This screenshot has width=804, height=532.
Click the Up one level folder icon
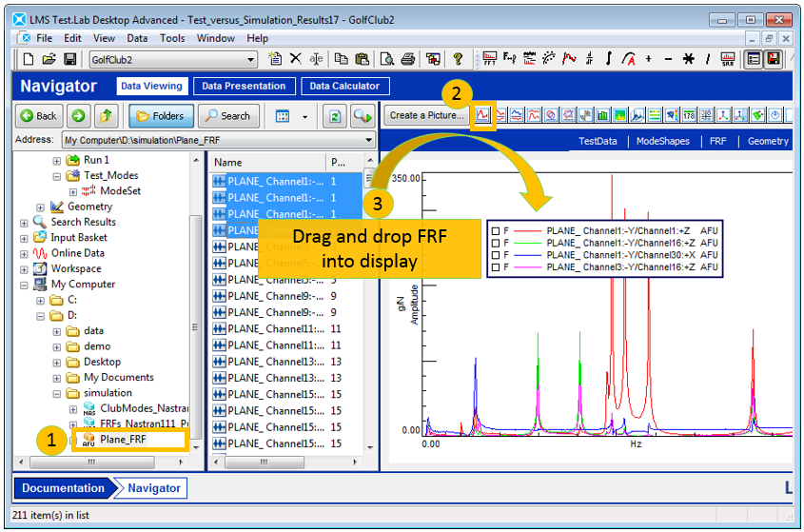click(108, 116)
